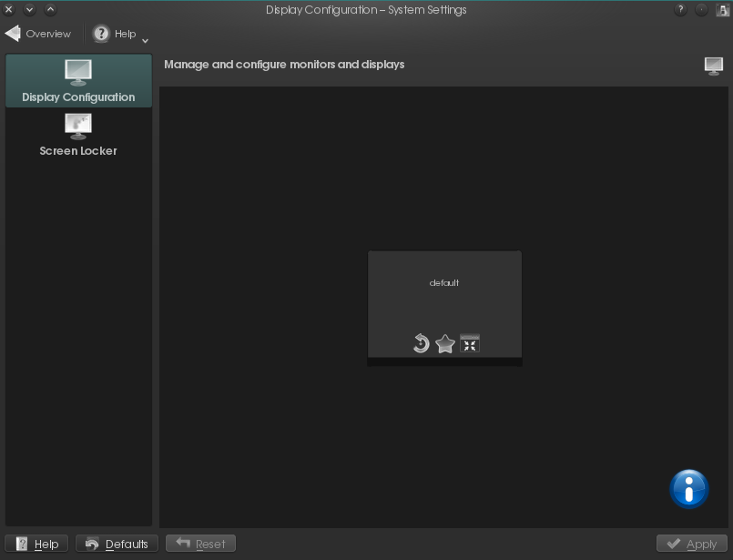This screenshot has height=560, width=733.
Task: Select Display Configuration in the sidebar
Action: click(x=78, y=81)
